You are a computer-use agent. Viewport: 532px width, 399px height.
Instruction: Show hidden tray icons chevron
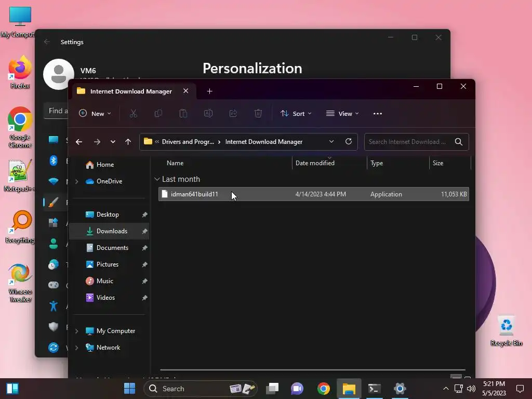tap(446, 389)
